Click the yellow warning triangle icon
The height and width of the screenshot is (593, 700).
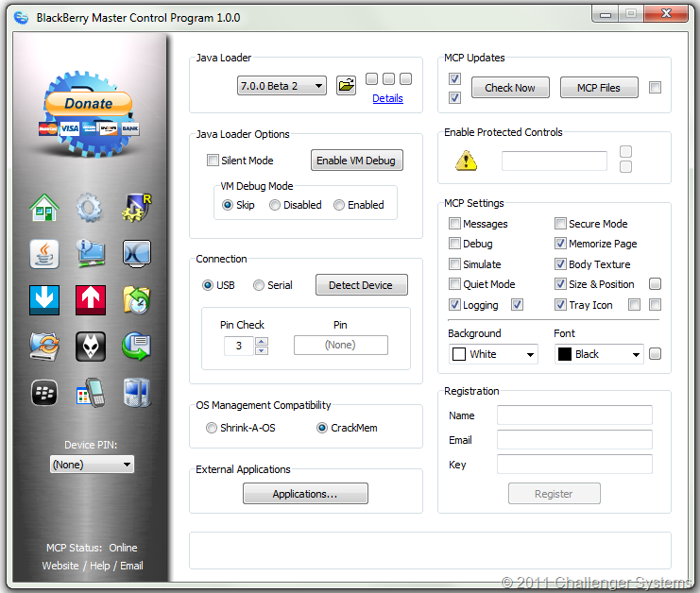[x=466, y=161]
